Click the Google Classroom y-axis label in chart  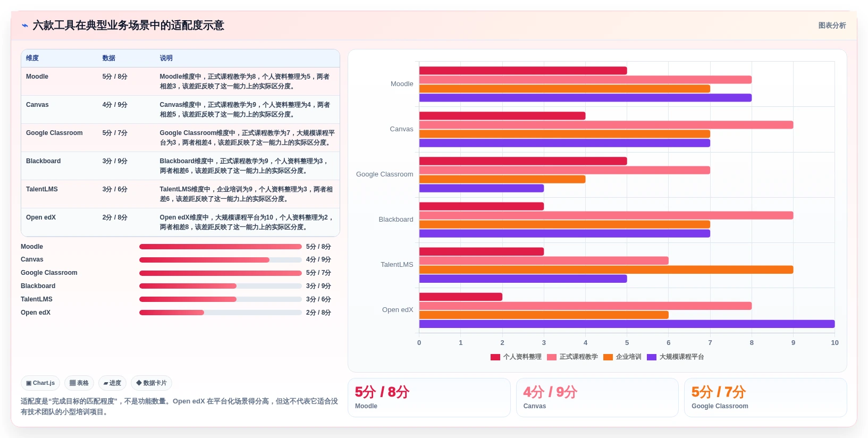pyautogui.click(x=384, y=174)
